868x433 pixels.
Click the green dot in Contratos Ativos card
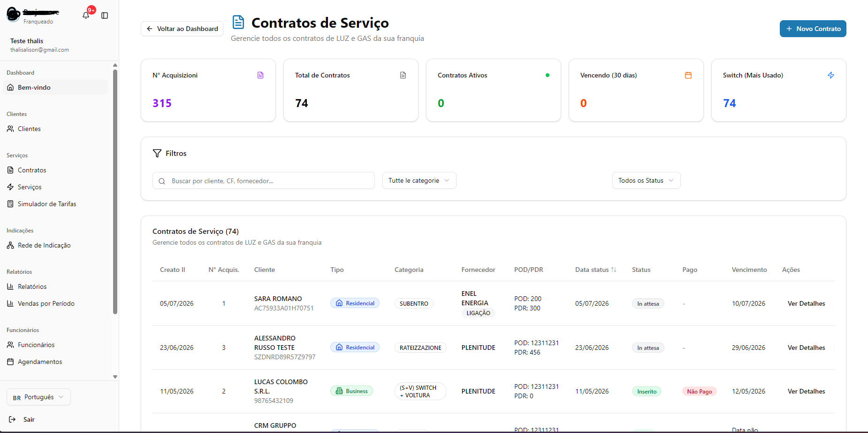[548, 75]
